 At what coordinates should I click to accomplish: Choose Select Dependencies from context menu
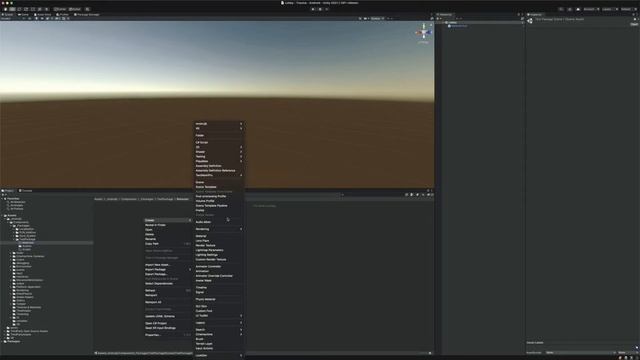coord(167,284)
